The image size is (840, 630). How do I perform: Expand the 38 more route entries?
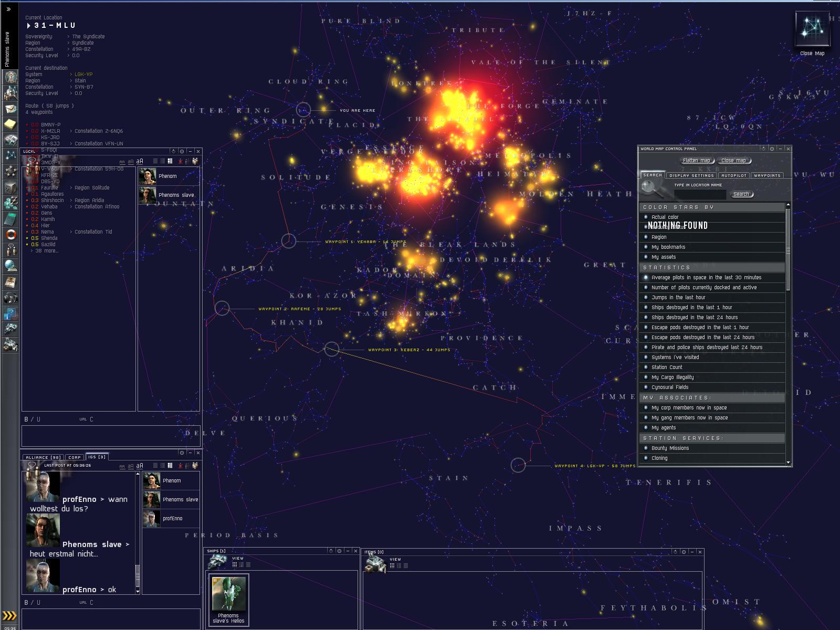pos(45,251)
